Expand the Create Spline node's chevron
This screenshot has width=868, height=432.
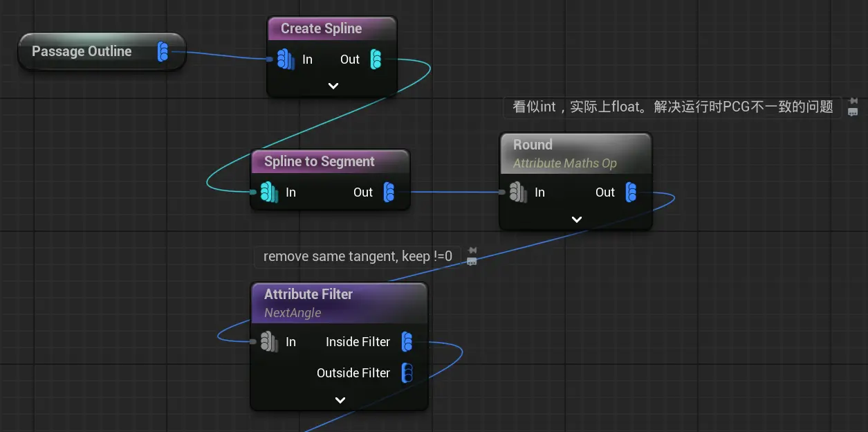click(333, 86)
